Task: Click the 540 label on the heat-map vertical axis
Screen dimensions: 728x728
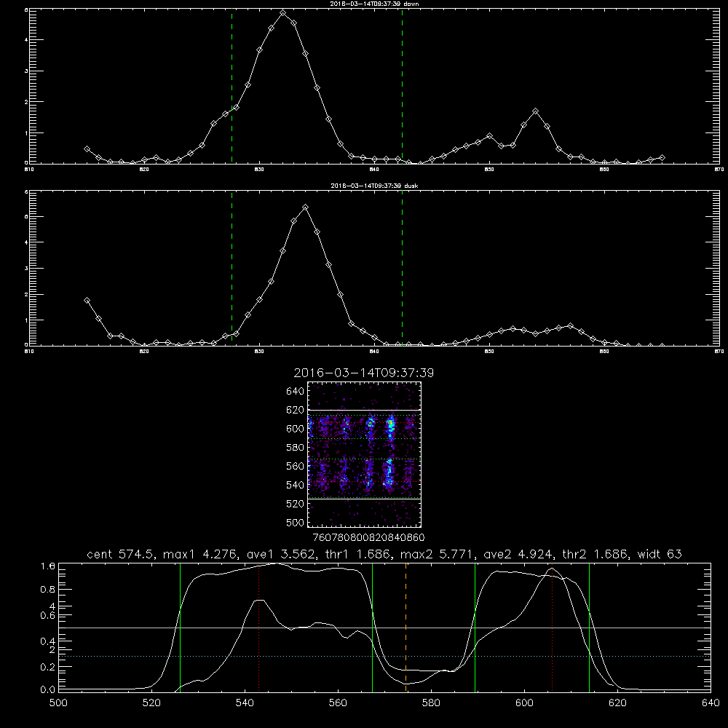Action: coord(296,485)
